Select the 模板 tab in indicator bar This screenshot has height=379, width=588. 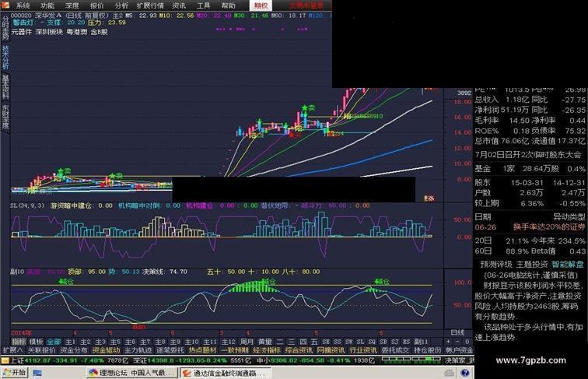pyautogui.click(x=36, y=342)
